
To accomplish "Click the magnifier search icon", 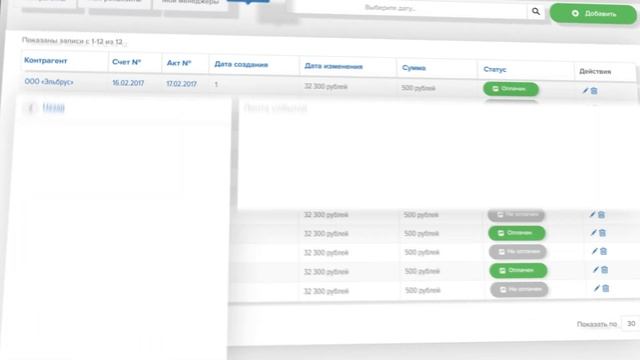I will click(536, 11).
